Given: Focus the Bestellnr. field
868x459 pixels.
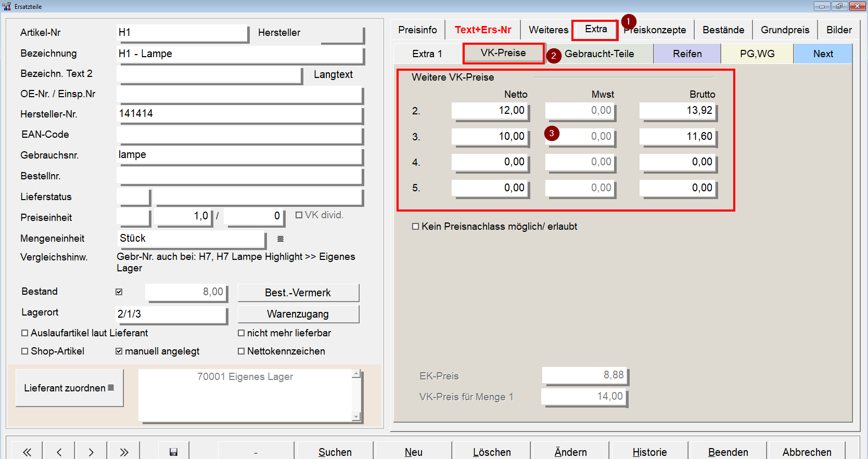Looking at the screenshot, I should tap(240, 176).
